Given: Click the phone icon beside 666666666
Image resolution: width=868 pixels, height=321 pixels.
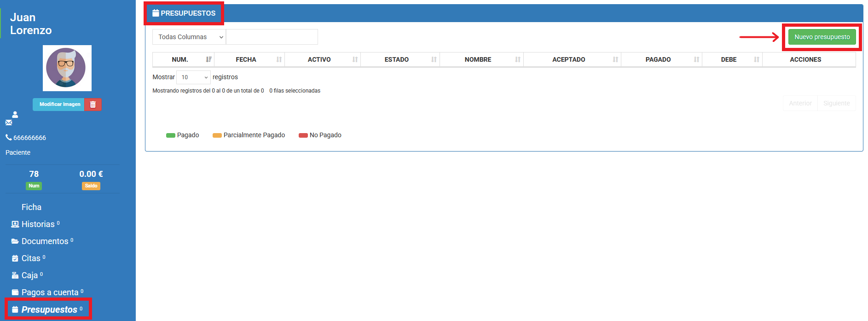Looking at the screenshot, I should pos(9,137).
